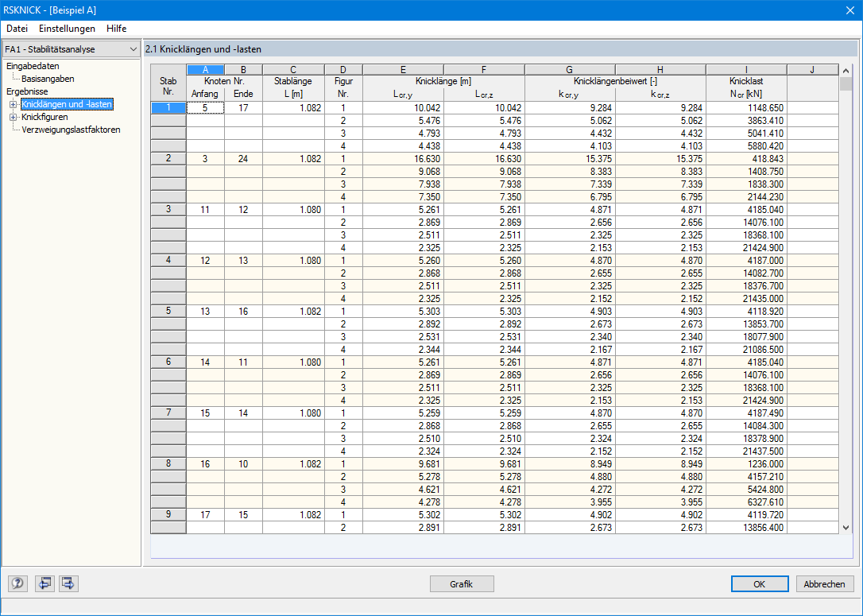863x616 pixels.
Task: Go to next table with right arrow icon
Action: pyautogui.click(x=69, y=583)
